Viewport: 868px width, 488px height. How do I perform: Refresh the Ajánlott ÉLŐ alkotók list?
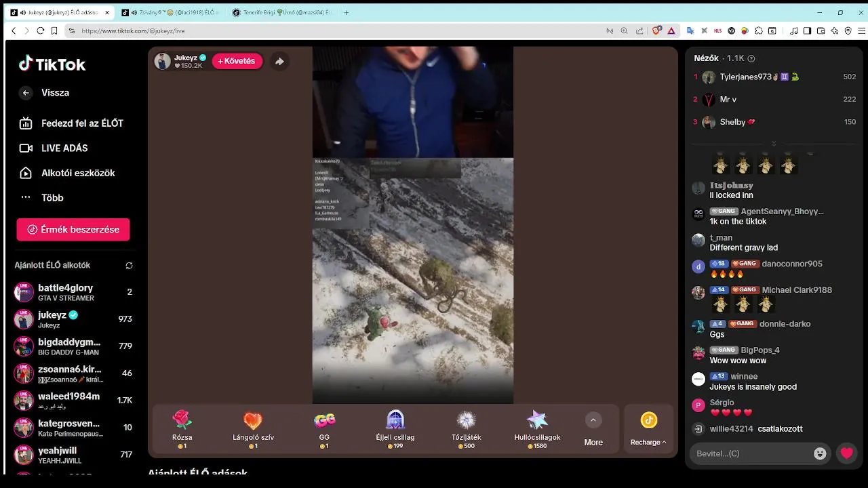coord(129,266)
